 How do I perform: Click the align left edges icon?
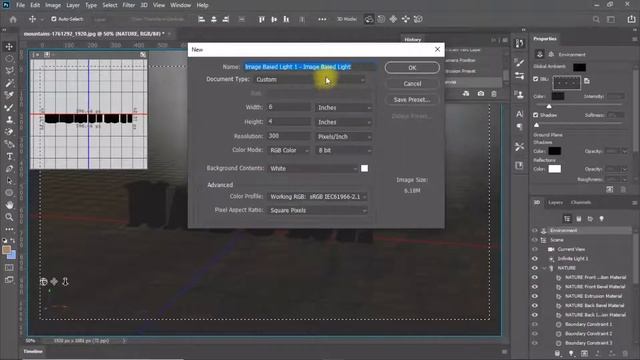coord(201,19)
